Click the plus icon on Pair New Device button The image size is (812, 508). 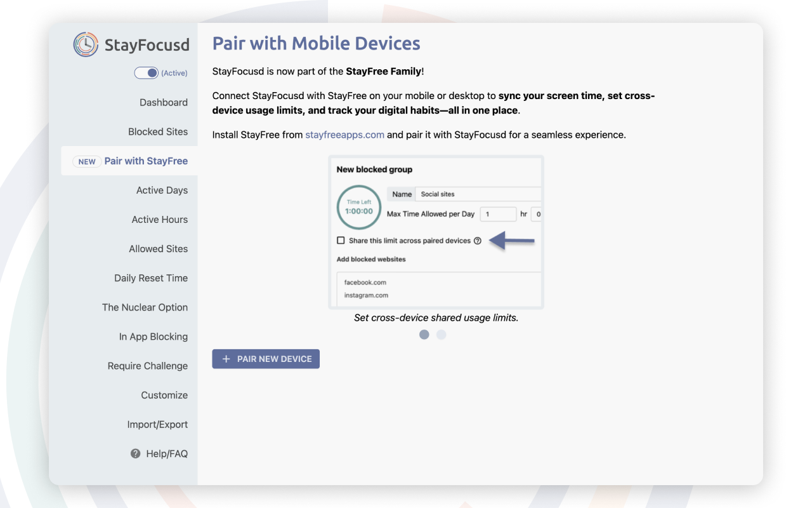point(225,359)
